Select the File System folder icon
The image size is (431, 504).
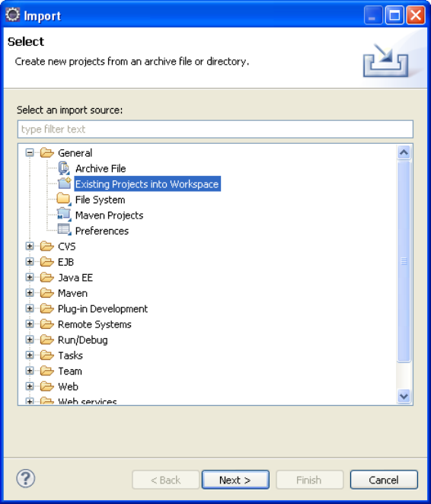click(64, 199)
